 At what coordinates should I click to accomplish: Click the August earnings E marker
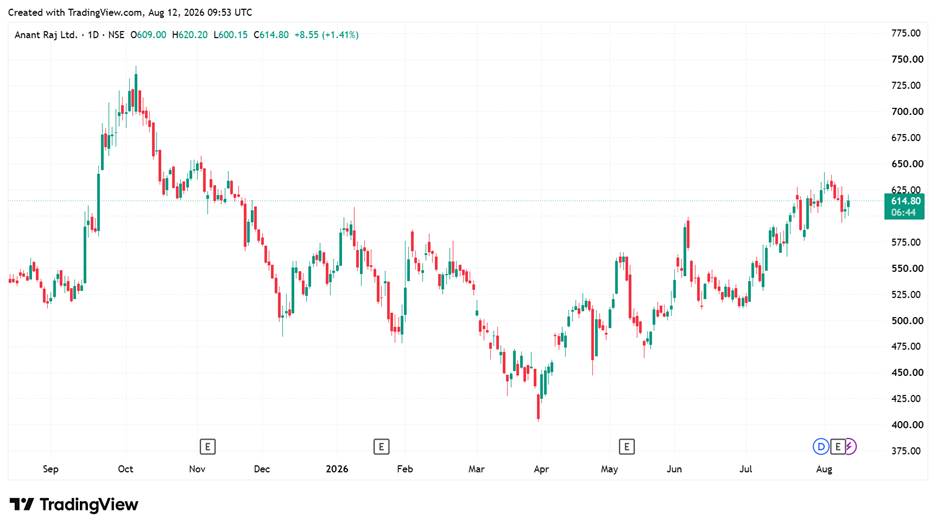click(x=838, y=447)
